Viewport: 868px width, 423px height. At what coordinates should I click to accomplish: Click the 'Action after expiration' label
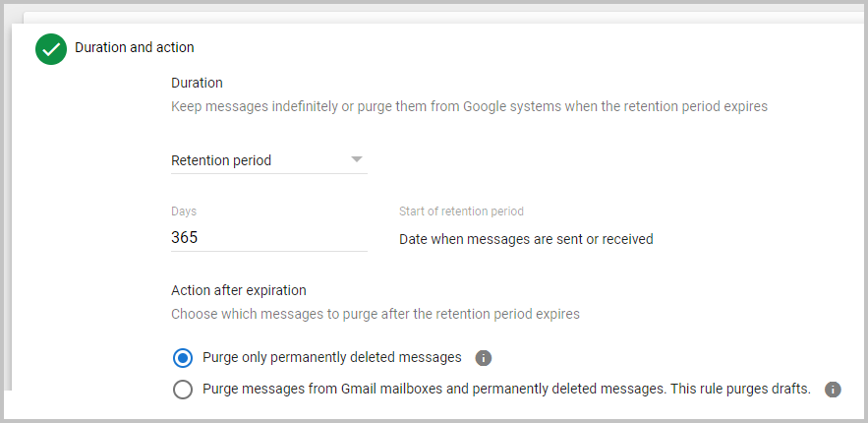(239, 290)
